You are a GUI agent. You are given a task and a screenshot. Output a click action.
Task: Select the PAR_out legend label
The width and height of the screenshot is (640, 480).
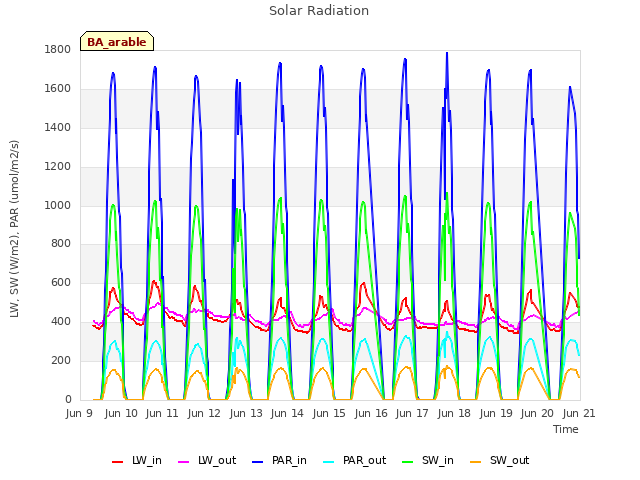(364, 461)
